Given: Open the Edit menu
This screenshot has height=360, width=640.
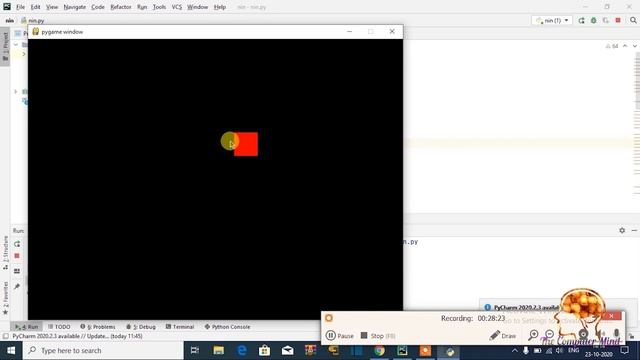Looking at the screenshot, I should pyautogui.click(x=36, y=7).
